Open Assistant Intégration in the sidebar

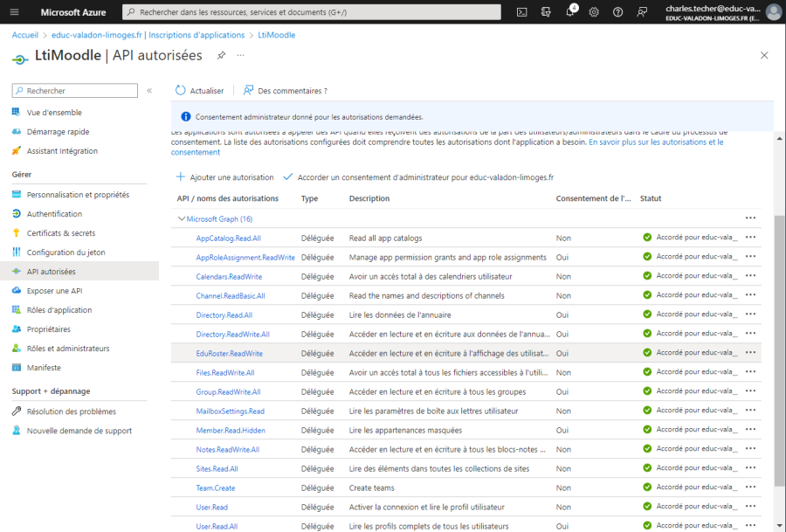(62, 151)
